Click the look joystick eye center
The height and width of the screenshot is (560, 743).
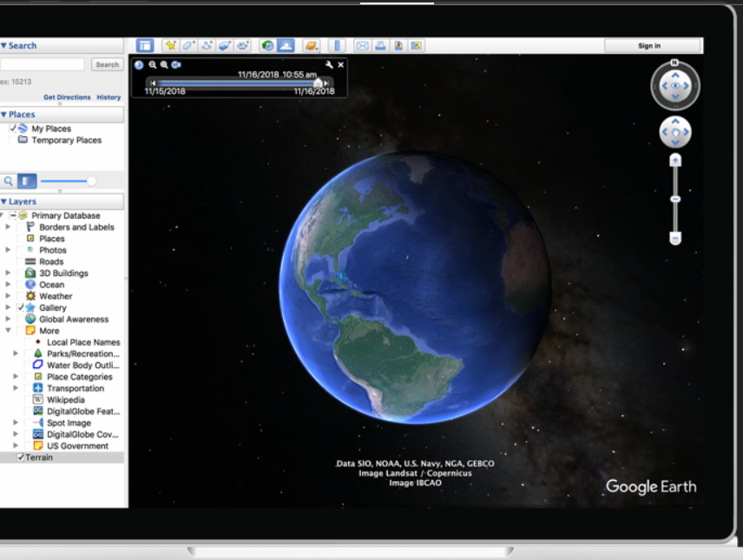[x=675, y=86]
